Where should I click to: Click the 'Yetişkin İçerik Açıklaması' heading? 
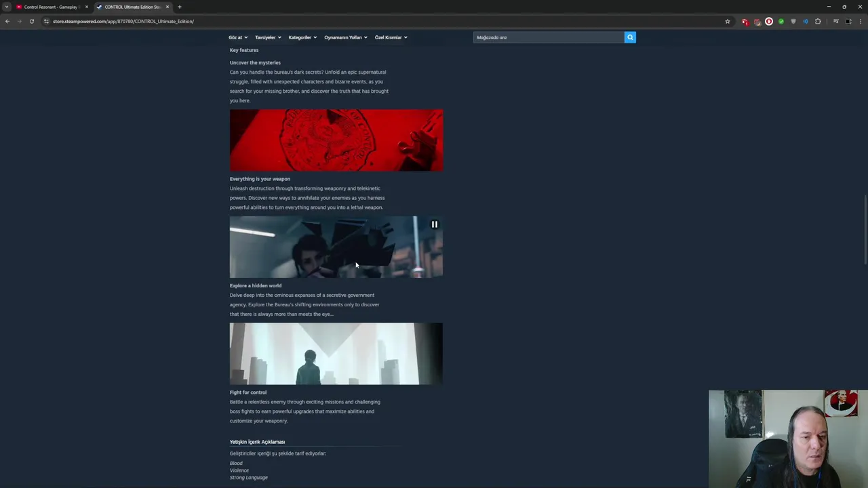[x=257, y=442]
